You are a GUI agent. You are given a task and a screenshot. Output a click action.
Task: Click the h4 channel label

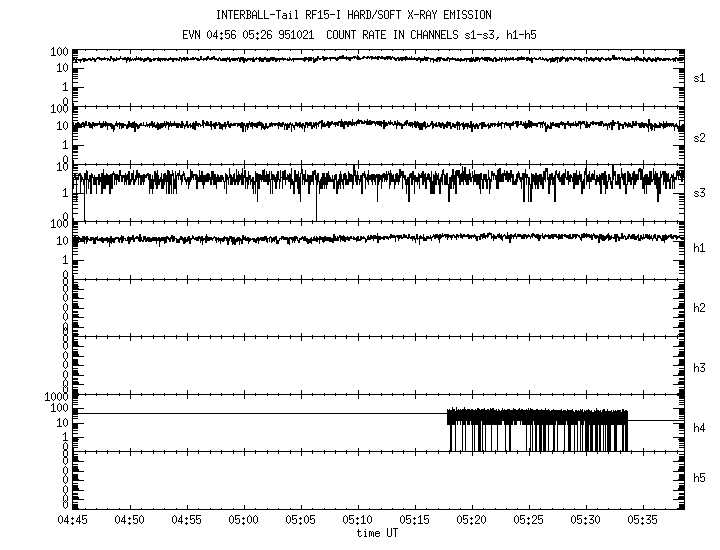pos(700,428)
